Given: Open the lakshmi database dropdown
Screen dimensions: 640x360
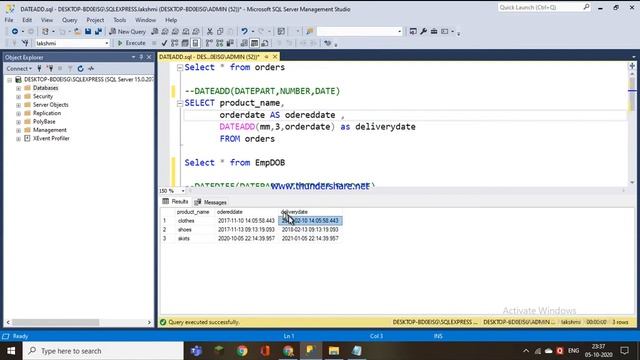Looking at the screenshot, I should [x=107, y=43].
